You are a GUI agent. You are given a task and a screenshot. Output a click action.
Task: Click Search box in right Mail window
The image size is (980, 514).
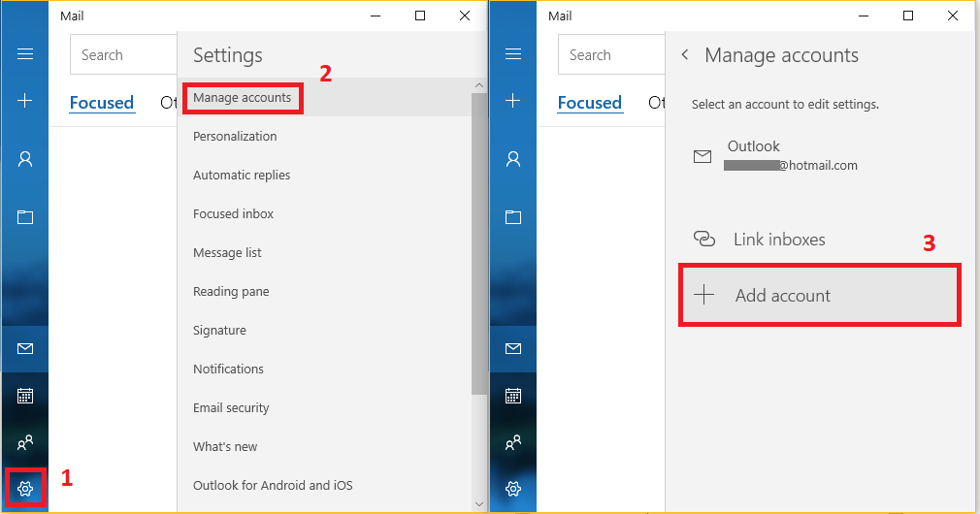[612, 55]
